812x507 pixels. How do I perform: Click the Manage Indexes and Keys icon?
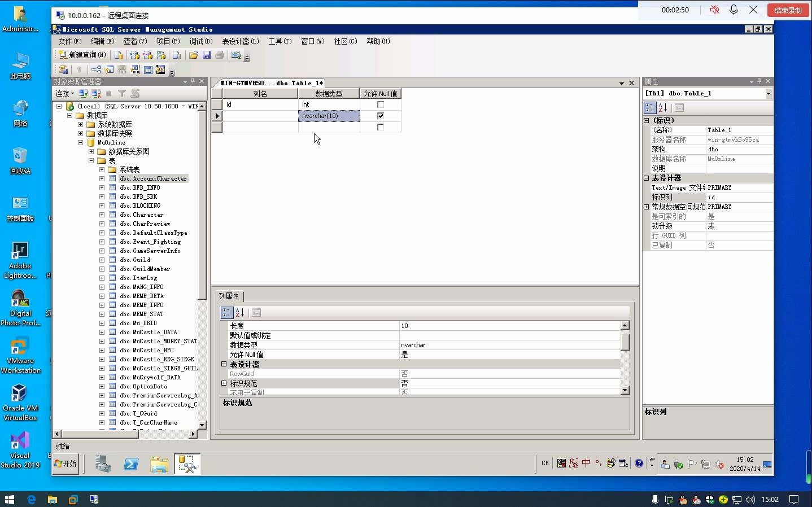pos(109,69)
